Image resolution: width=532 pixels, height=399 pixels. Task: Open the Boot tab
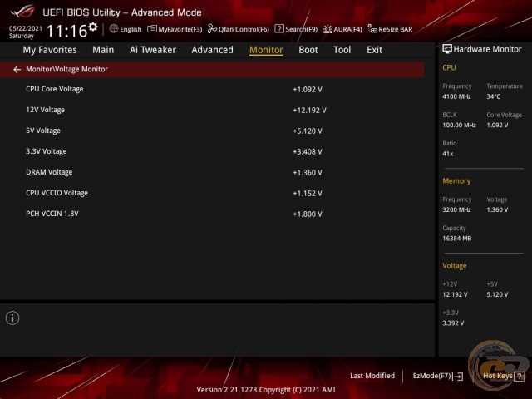(x=308, y=50)
